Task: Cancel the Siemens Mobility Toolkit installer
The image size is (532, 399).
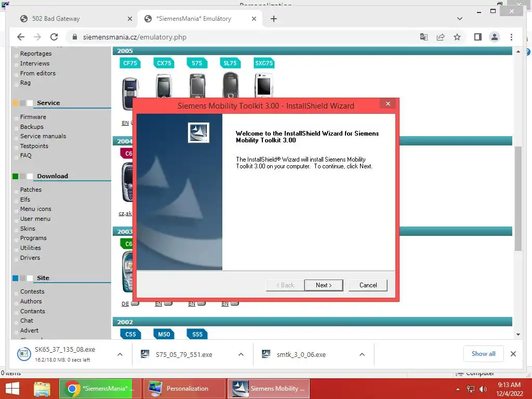Action: (368, 285)
